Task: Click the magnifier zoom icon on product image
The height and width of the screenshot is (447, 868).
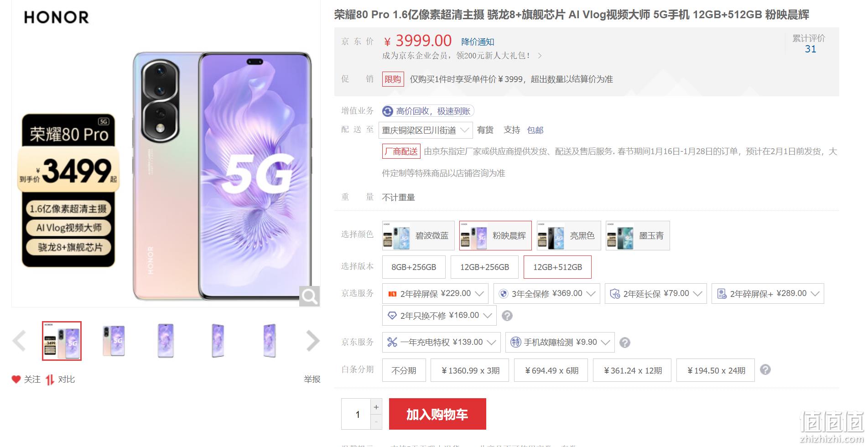Action: 309,296
